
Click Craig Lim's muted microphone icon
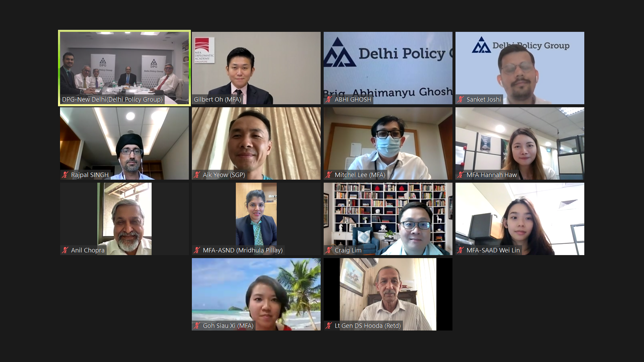[329, 250]
